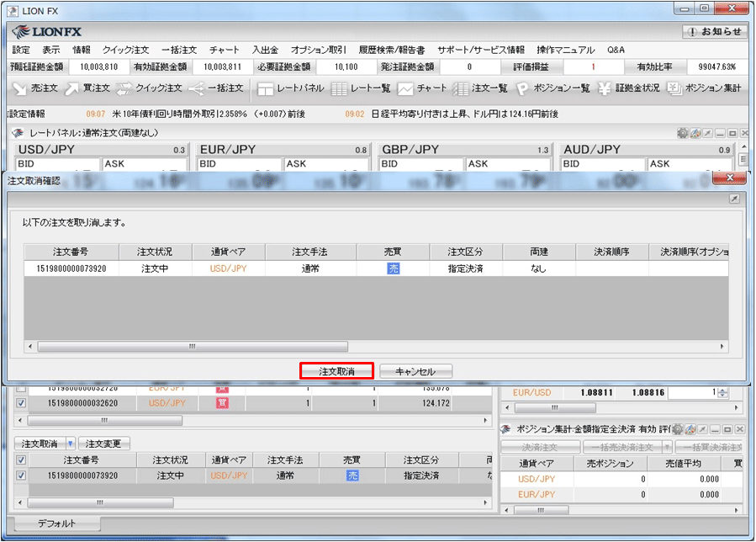The width and height of the screenshot is (756, 542).
Task: Click the rate panel pin icon
Action: click(707, 133)
